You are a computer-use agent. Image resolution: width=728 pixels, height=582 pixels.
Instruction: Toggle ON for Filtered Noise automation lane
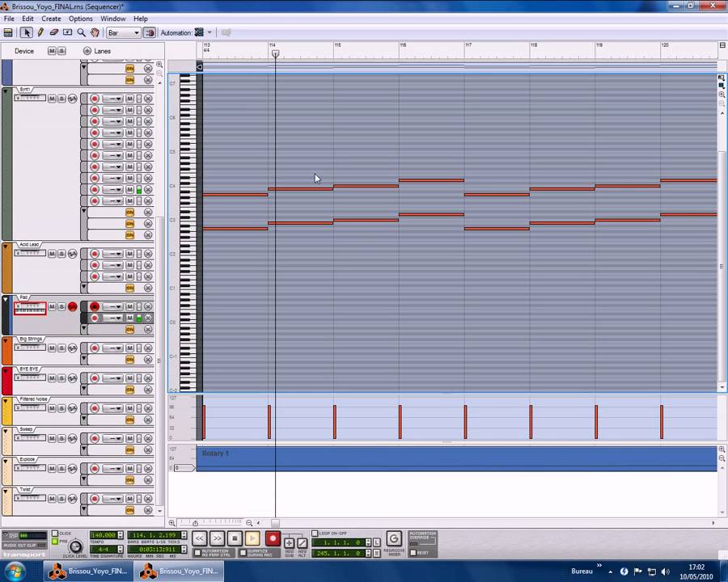130,420
